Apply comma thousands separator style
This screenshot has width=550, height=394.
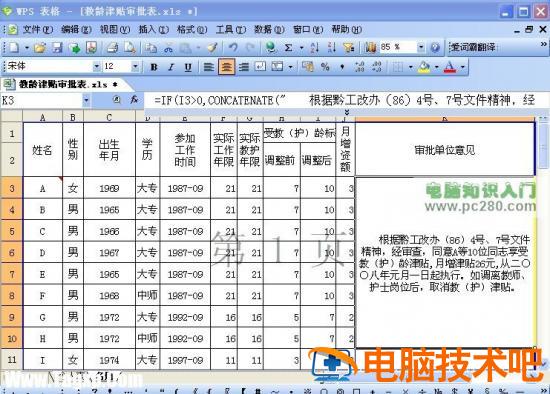(342, 67)
